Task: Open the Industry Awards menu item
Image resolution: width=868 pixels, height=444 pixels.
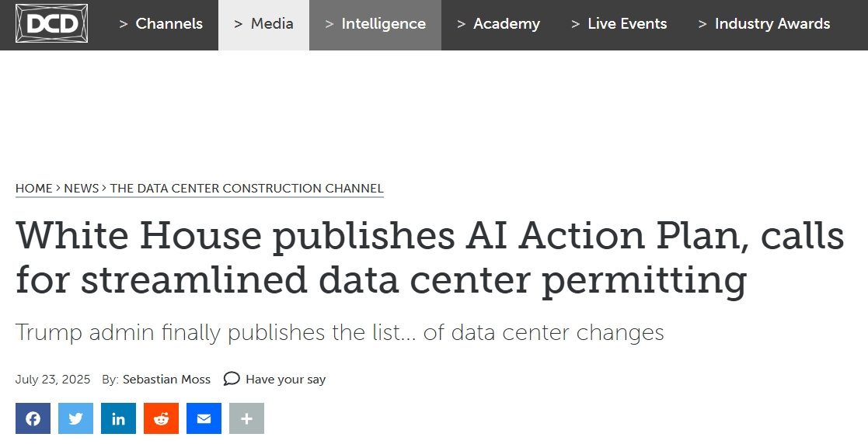Action: click(765, 24)
